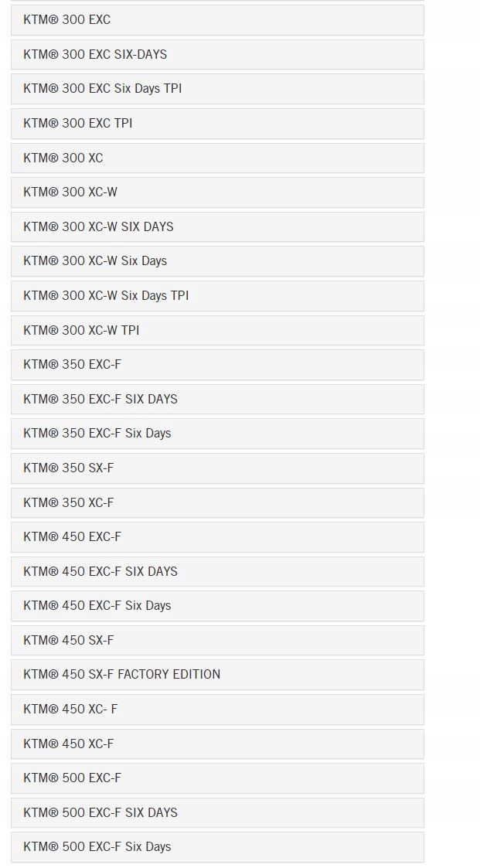The image size is (480, 868).
Task: Click the KTM 300 EXC TPI row
Action: [x=217, y=124]
